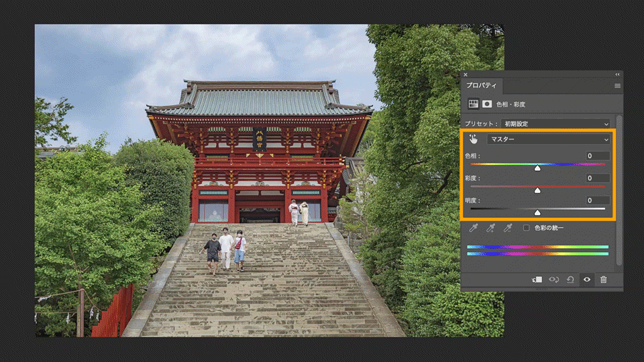This screenshot has width=644, height=362.
Task: Select the subtract-from-sample eyedropper with minus
Action: 508,228
